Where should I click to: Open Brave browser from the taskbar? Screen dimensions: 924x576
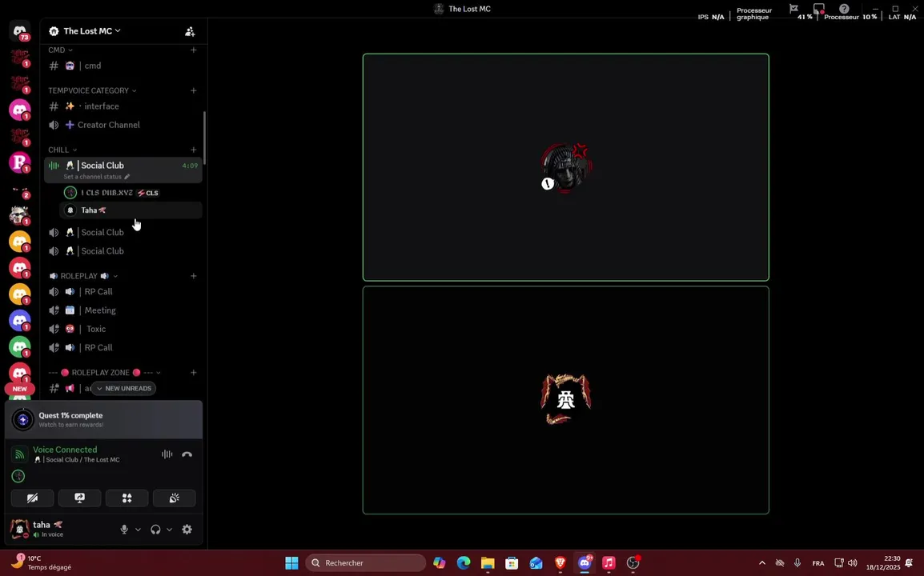click(x=560, y=563)
